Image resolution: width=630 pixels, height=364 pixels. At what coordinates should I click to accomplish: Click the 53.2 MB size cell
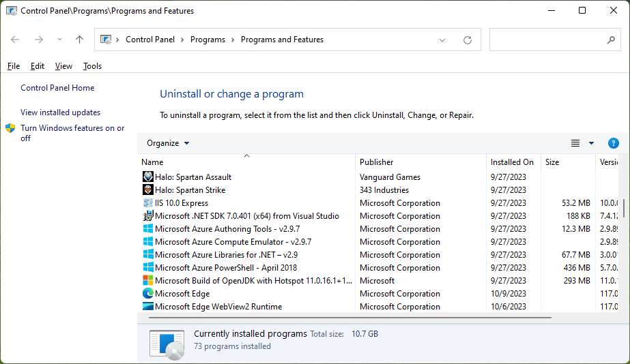576,202
